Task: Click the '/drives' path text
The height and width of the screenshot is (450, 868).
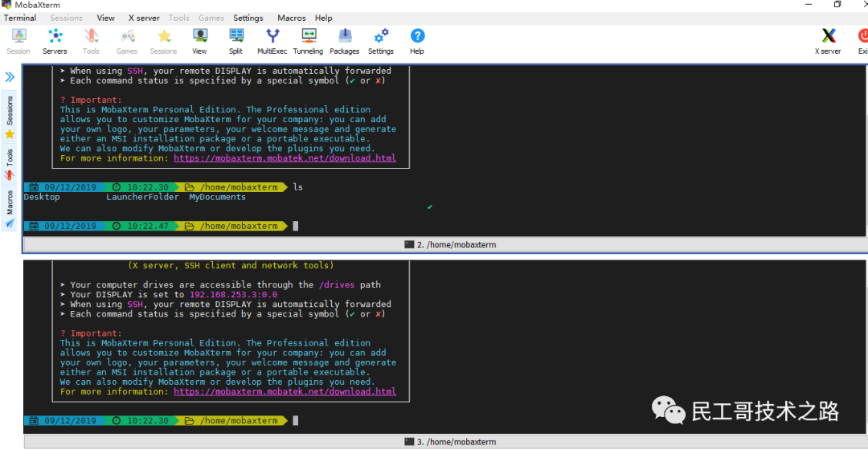Action: click(x=337, y=284)
